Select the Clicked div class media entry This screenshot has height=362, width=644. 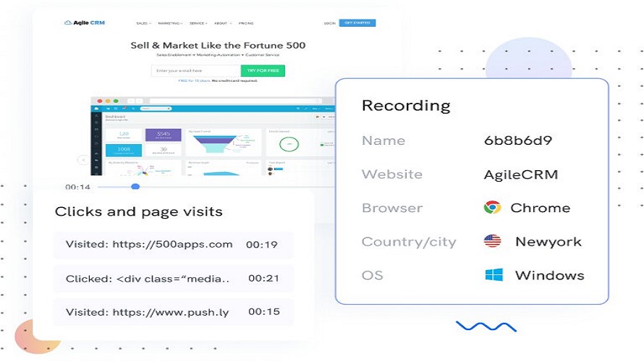tap(174, 279)
